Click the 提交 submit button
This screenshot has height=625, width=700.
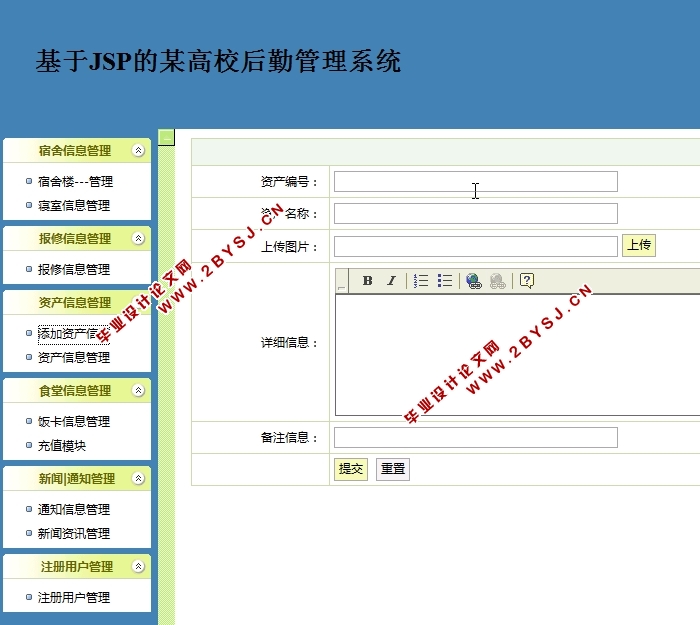pos(351,469)
